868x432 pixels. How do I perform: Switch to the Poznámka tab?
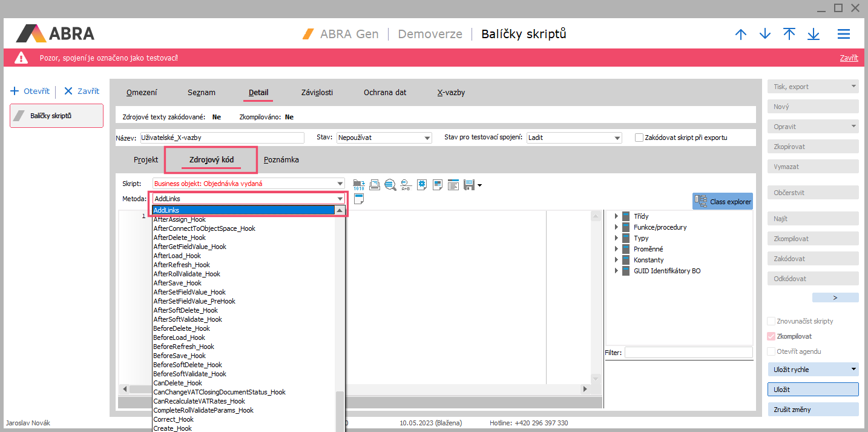tap(281, 160)
